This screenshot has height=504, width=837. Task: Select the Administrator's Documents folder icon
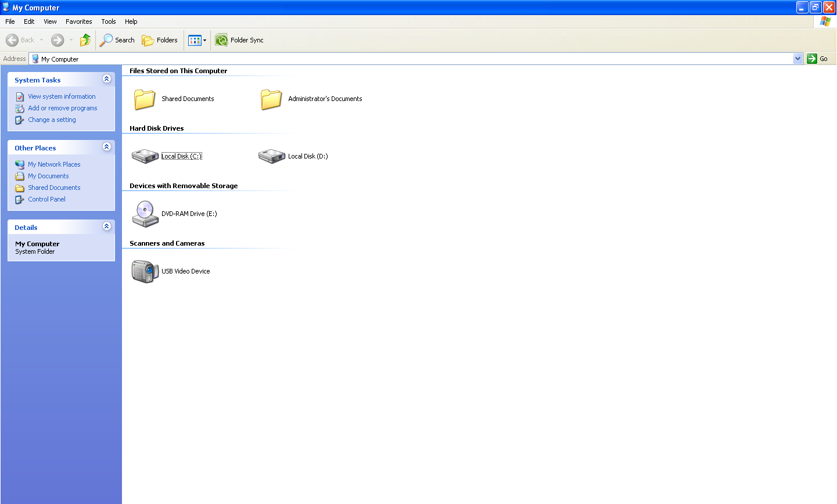271,99
